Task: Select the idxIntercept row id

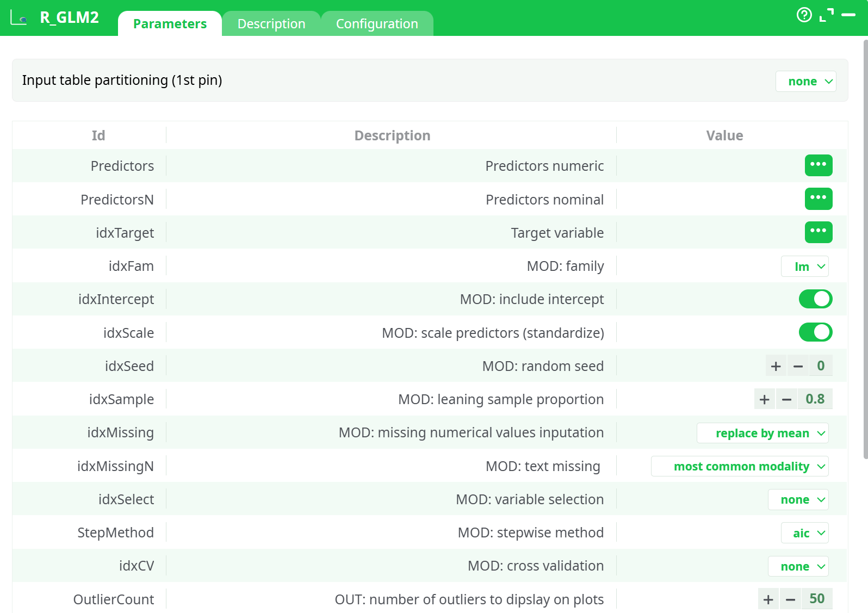Action: tap(116, 299)
